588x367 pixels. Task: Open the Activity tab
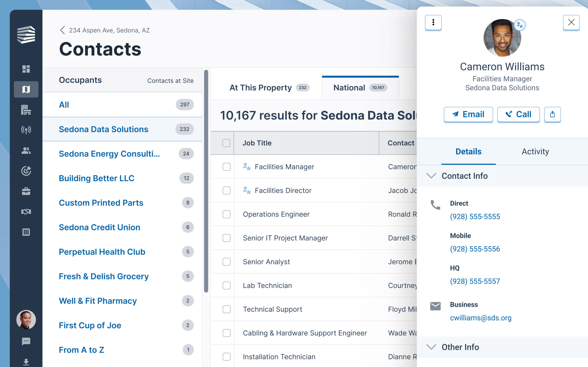[535, 151]
